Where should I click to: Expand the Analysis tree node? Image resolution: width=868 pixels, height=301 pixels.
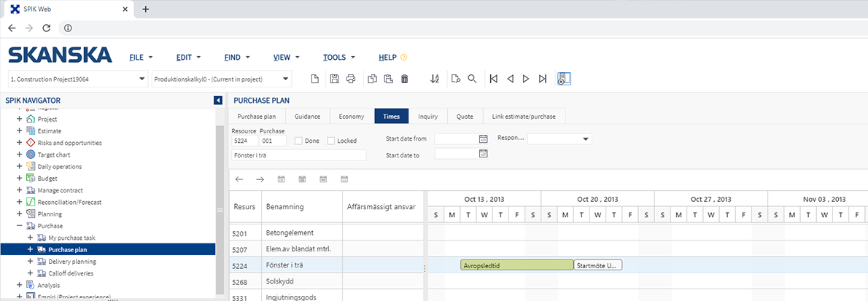tap(20, 285)
